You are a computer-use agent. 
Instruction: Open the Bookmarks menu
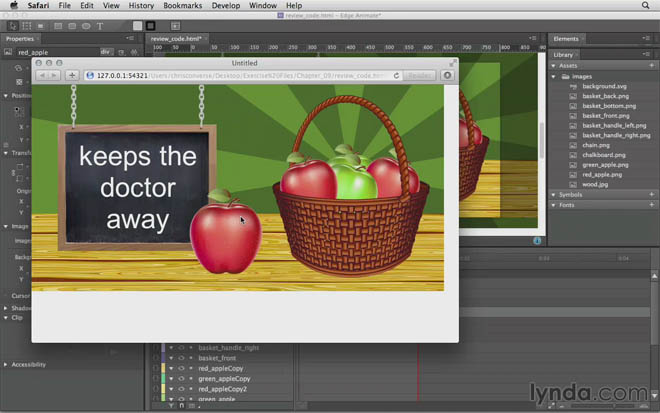point(183,5)
